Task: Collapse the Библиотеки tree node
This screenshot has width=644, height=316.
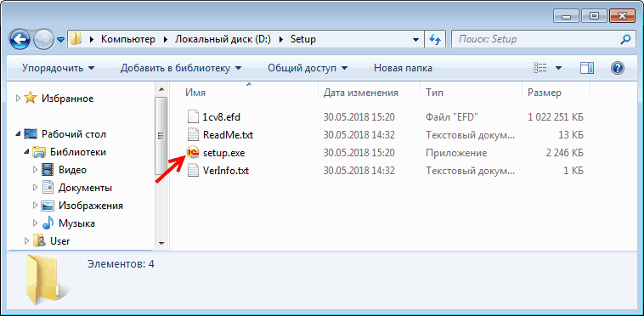Action: click(x=26, y=152)
